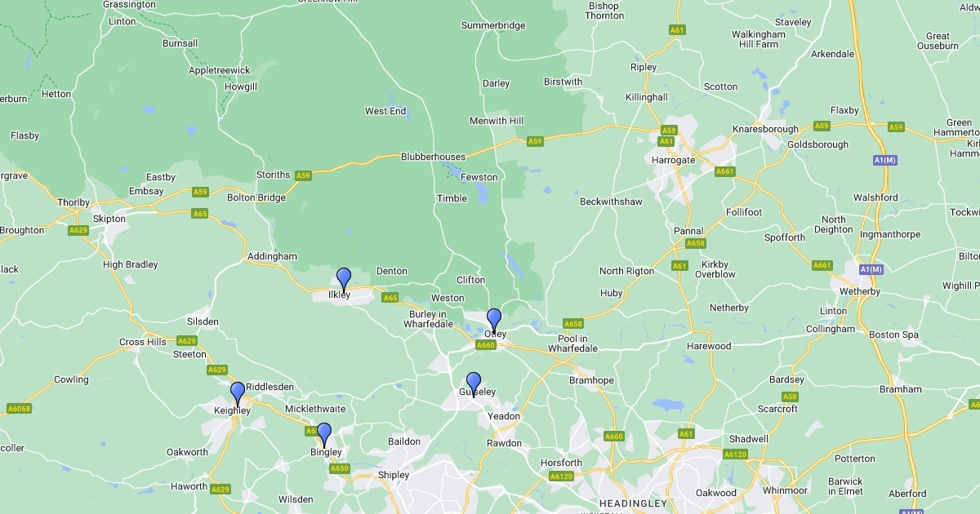Click the A1(M) road shield near Wetherby
The width and height of the screenshot is (980, 514).
click(x=870, y=268)
